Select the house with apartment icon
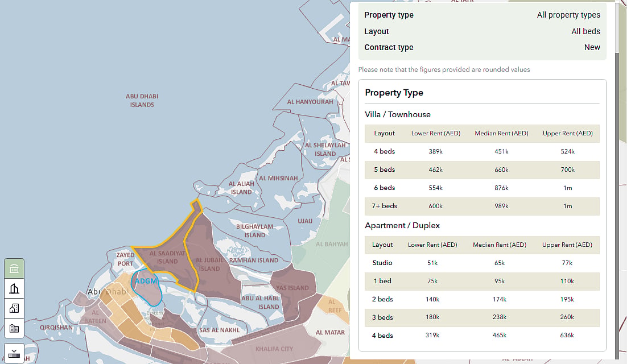This screenshot has height=364, width=635. point(14,308)
